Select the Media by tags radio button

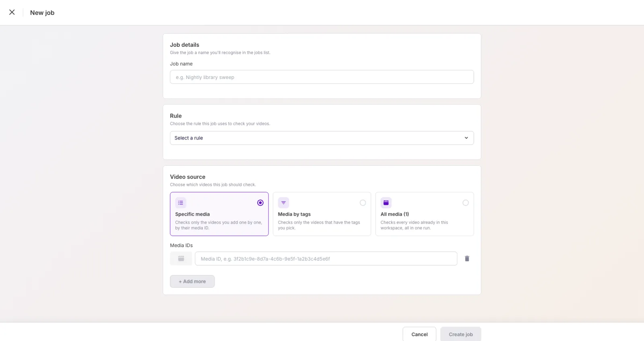coord(363,203)
